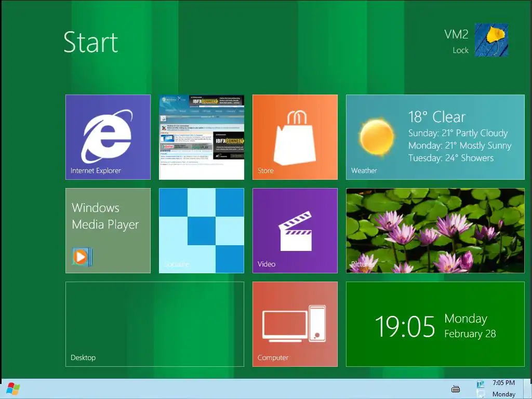Open the Store shopping bag tile

tap(295, 137)
